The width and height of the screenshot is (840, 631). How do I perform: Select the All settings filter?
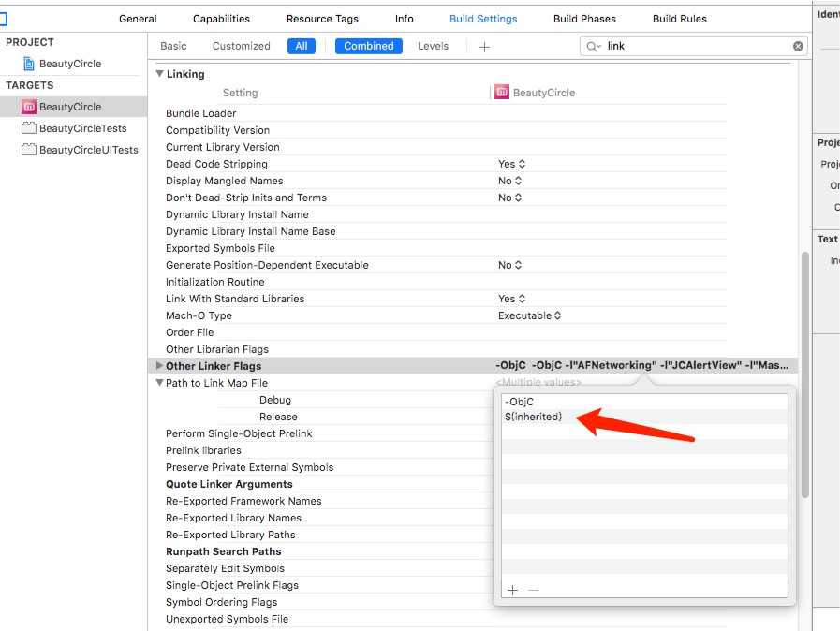pyautogui.click(x=302, y=46)
